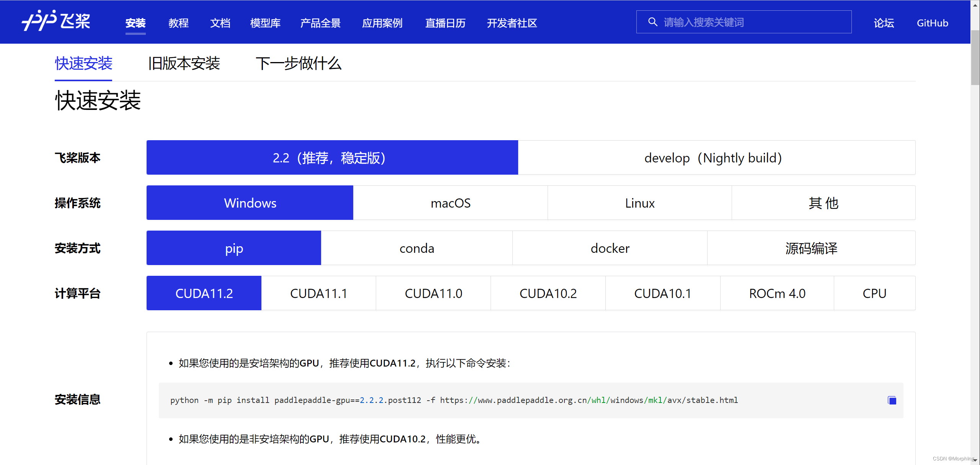The height and width of the screenshot is (465, 980).
Task: Select CPU compute platform
Action: tap(874, 293)
